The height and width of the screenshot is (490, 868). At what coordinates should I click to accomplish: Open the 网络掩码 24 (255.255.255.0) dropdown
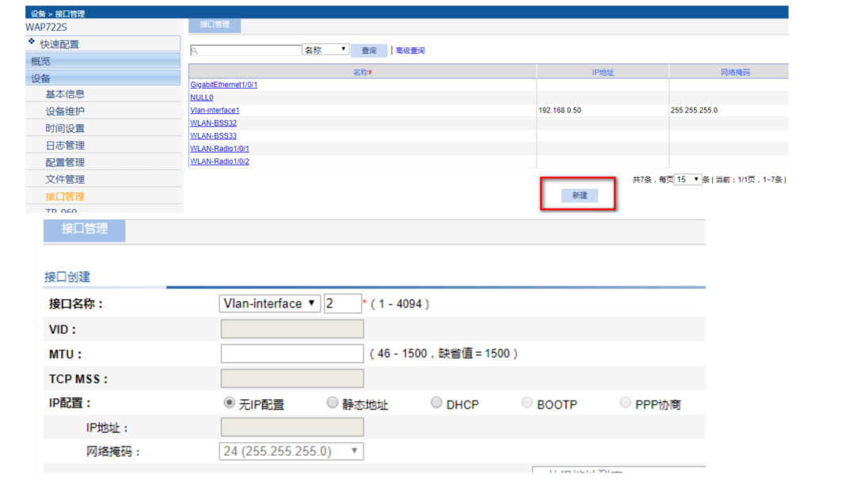(x=291, y=451)
